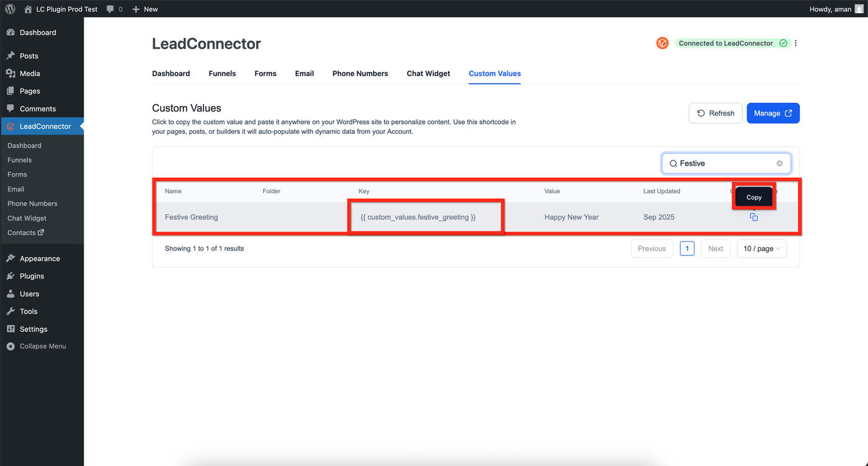The width and height of the screenshot is (868, 466).
Task: Click the orange LeadConnector logo icon
Action: pos(662,43)
